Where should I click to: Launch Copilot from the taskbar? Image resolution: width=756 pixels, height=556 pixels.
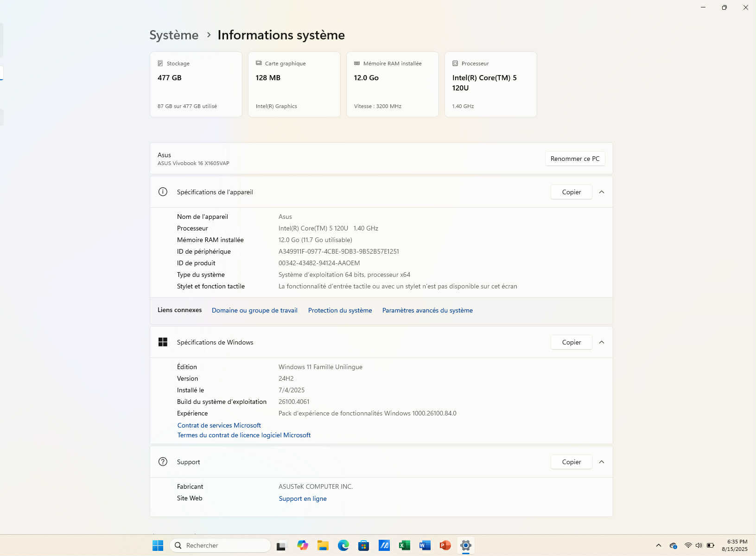point(303,545)
